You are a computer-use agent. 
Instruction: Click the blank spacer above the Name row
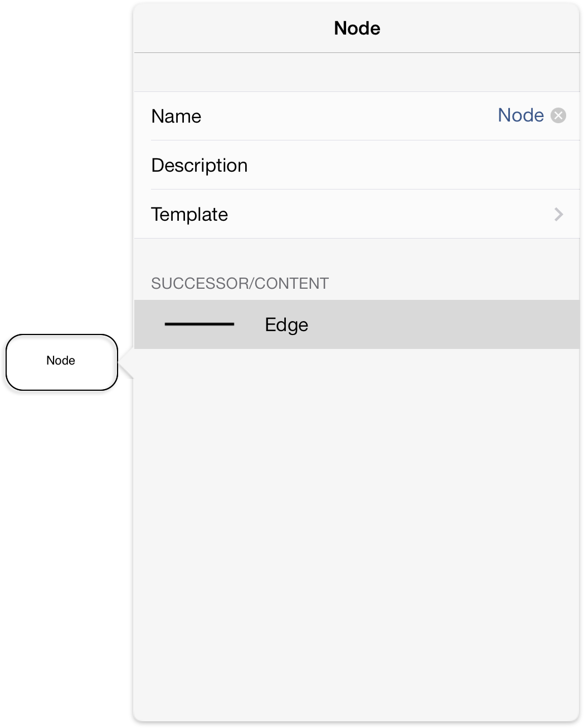tap(357, 72)
